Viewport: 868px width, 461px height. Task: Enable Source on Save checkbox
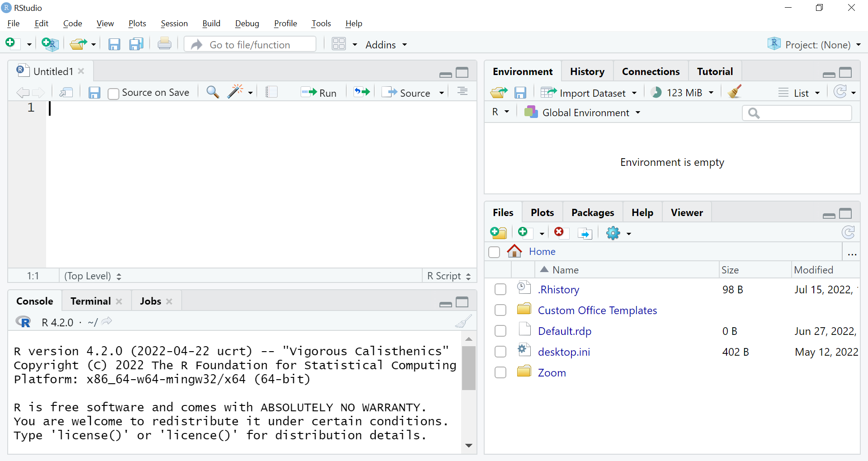point(113,94)
